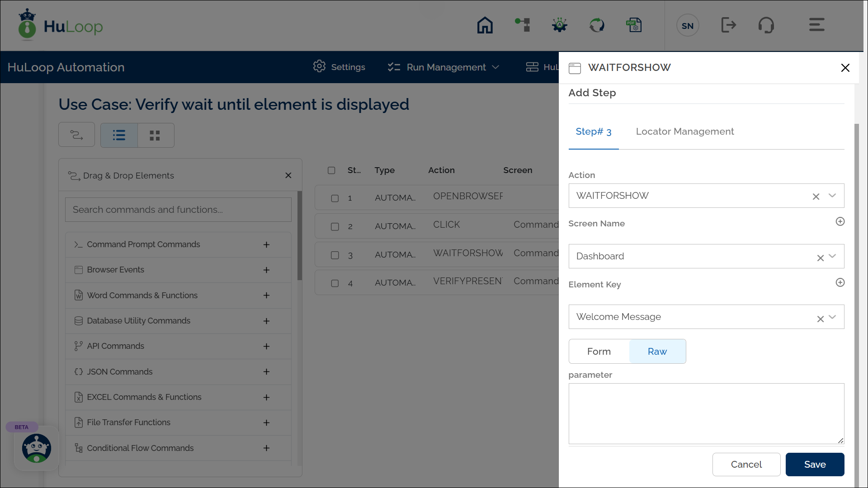Add new Screen Name plus icon
868x488 pixels.
[x=840, y=221]
